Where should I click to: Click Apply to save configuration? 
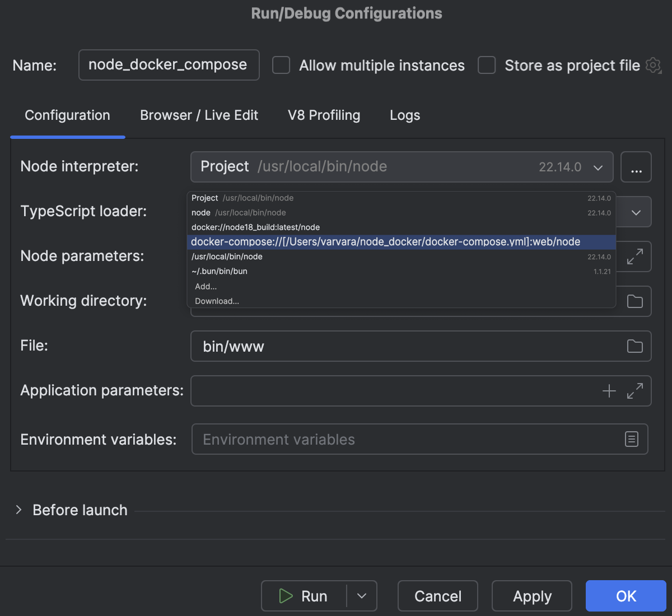pos(531,596)
